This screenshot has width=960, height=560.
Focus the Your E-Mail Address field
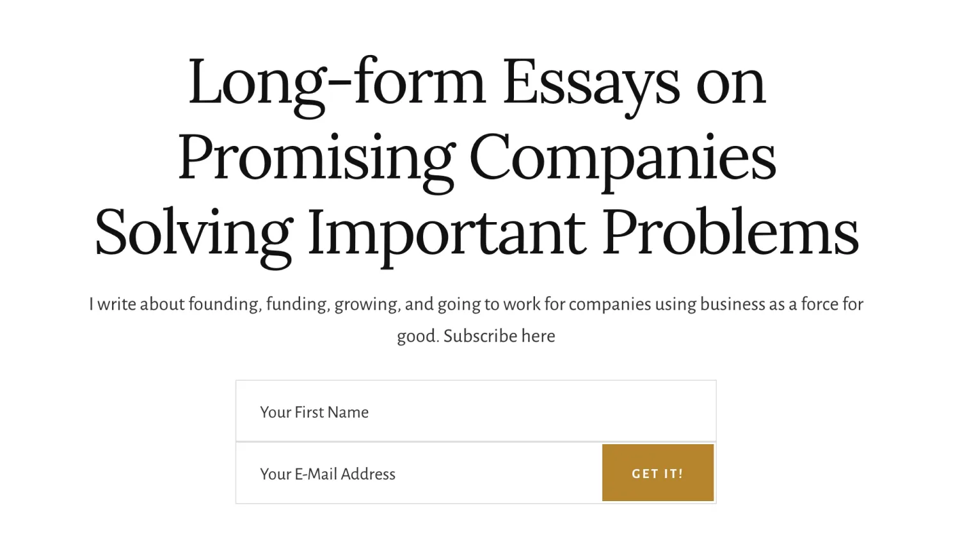(x=419, y=474)
